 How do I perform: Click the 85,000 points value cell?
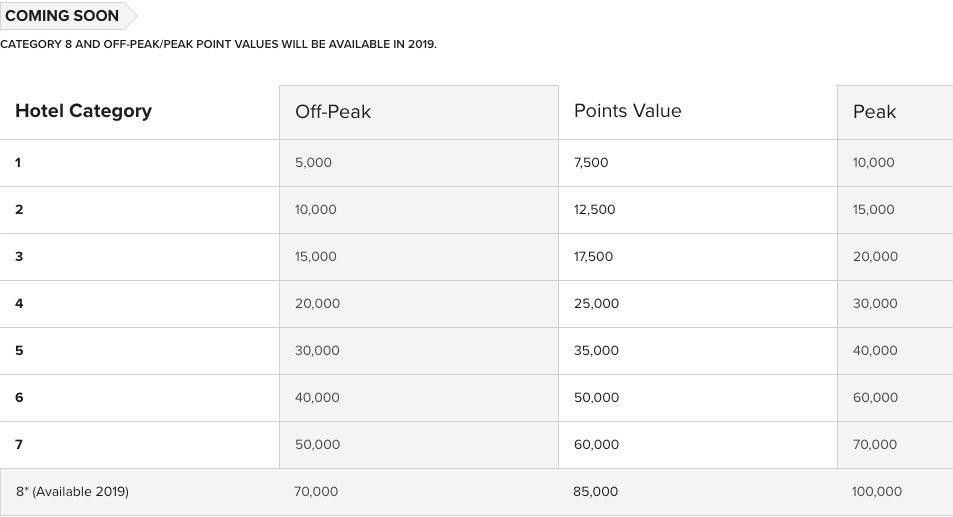pos(595,491)
